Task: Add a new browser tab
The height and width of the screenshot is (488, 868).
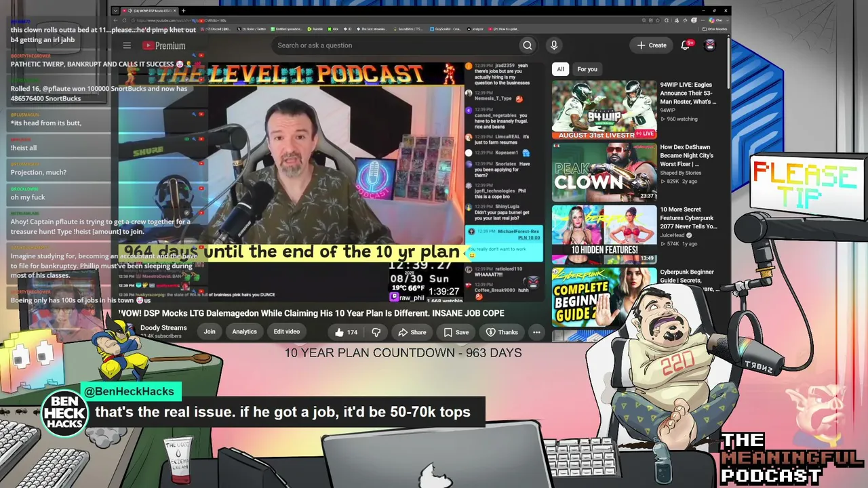Action: click(183, 11)
